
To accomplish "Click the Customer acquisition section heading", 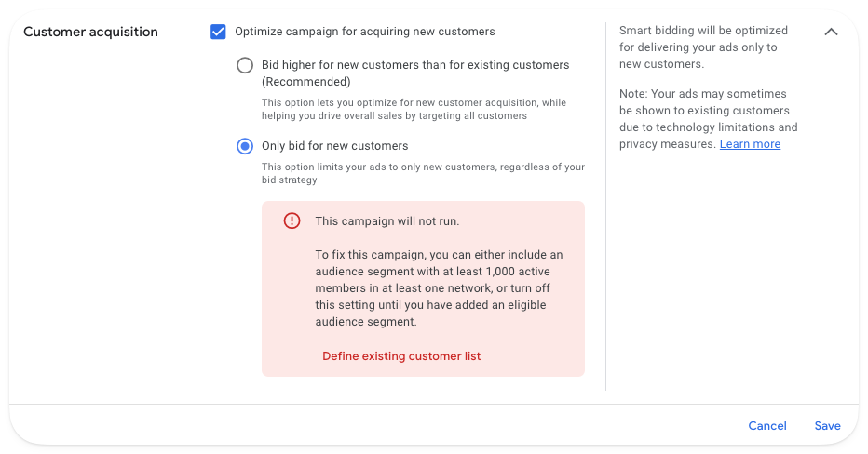I will point(90,32).
